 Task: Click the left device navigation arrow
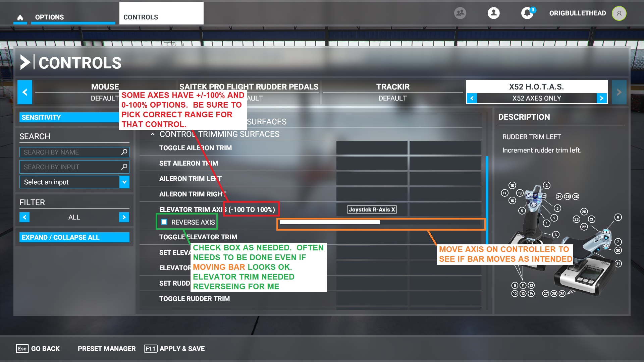(x=24, y=92)
